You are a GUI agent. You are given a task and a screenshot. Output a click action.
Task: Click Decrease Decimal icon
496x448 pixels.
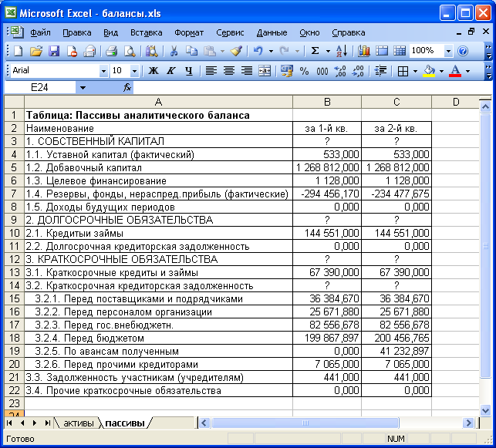click(358, 71)
